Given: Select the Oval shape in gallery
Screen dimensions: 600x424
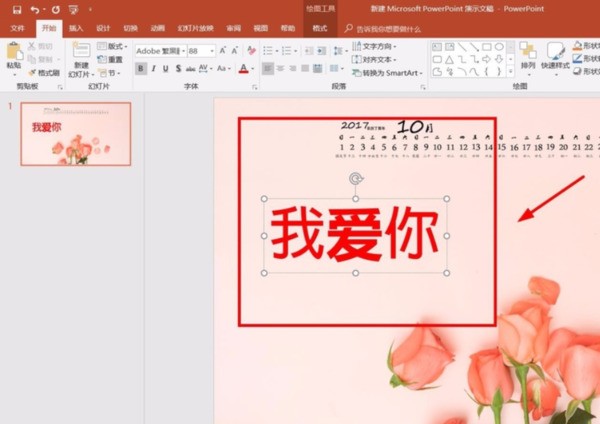Looking at the screenshot, I should tap(499, 47).
